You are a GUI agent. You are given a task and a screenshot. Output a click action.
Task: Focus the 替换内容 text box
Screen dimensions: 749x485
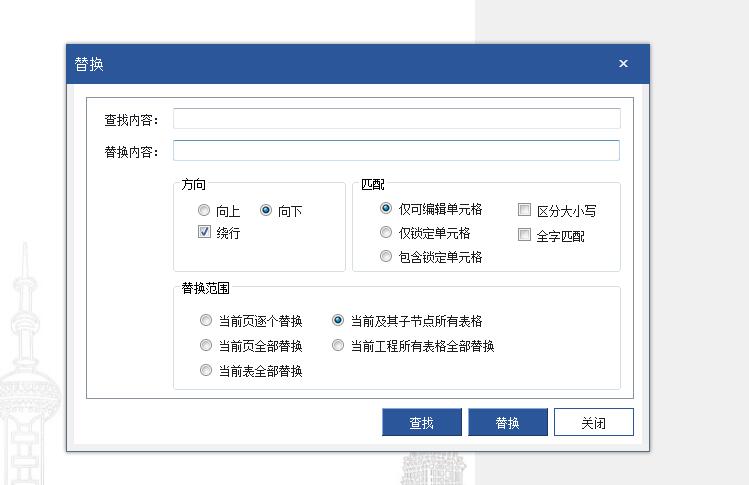(x=396, y=151)
